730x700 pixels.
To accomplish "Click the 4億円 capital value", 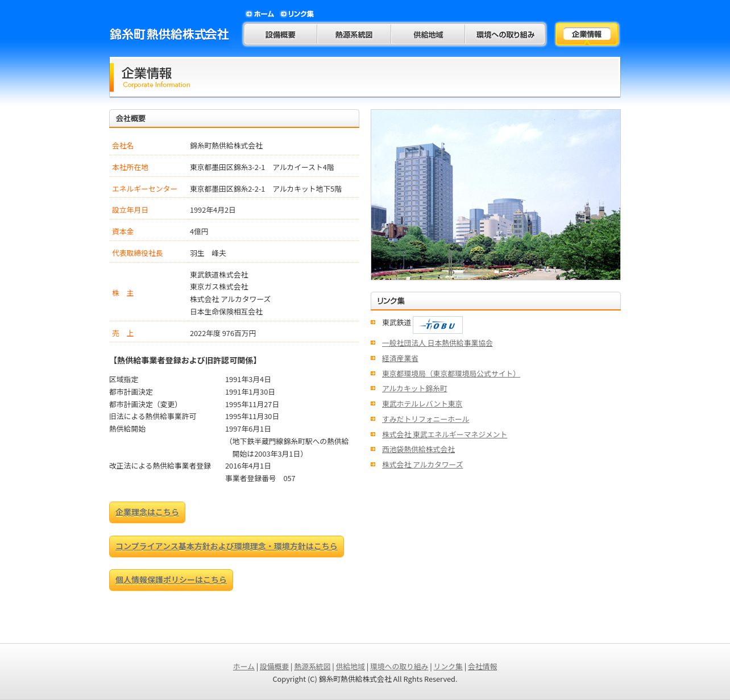I will (199, 231).
